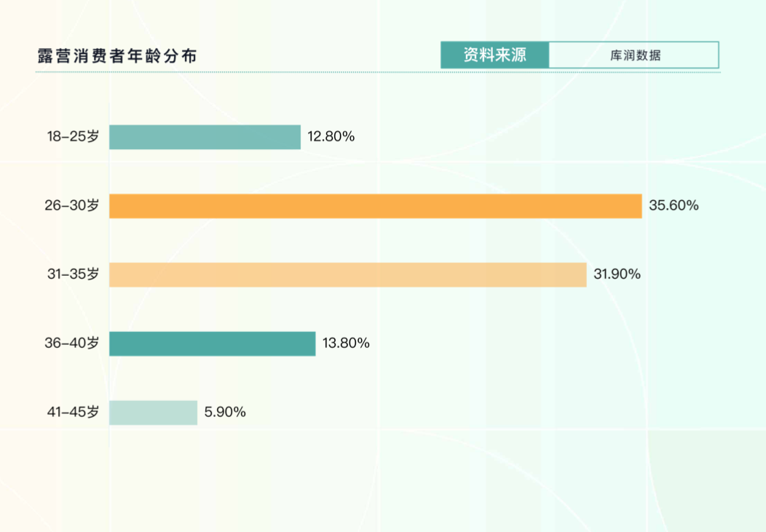The height and width of the screenshot is (532, 766).
Task: Click the 36-40岁 axis label
Action: click(x=71, y=343)
